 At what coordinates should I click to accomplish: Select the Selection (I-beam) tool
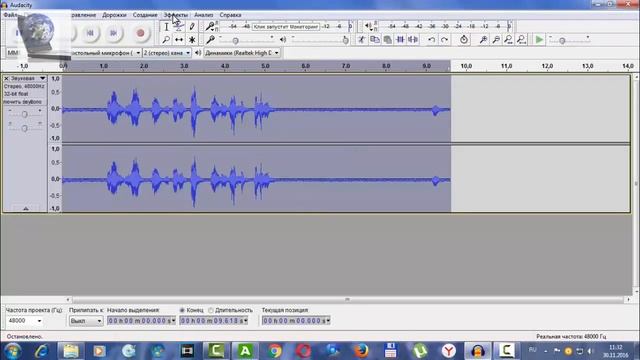coord(166,27)
